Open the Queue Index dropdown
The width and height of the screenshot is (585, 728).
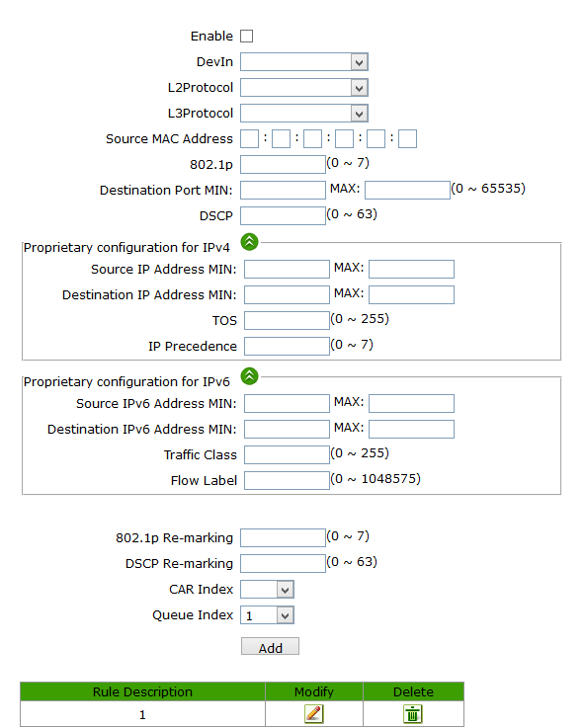coord(267,615)
